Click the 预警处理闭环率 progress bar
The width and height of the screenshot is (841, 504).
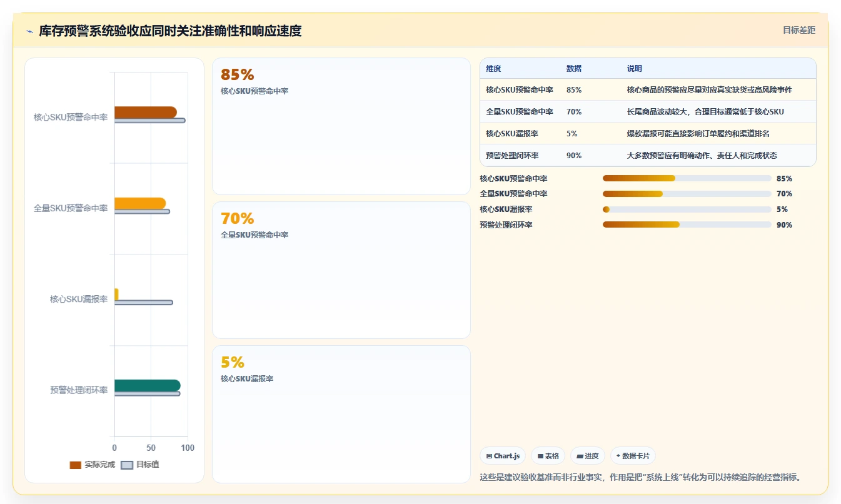coord(687,224)
